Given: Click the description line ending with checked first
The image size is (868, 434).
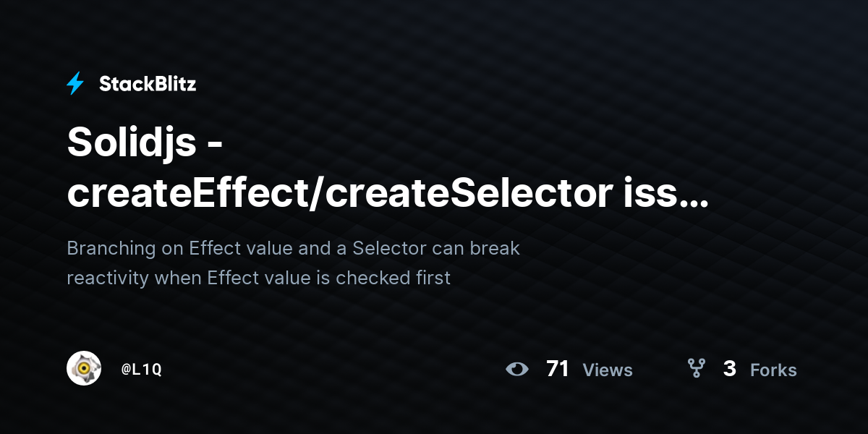Looking at the screenshot, I should [x=258, y=278].
